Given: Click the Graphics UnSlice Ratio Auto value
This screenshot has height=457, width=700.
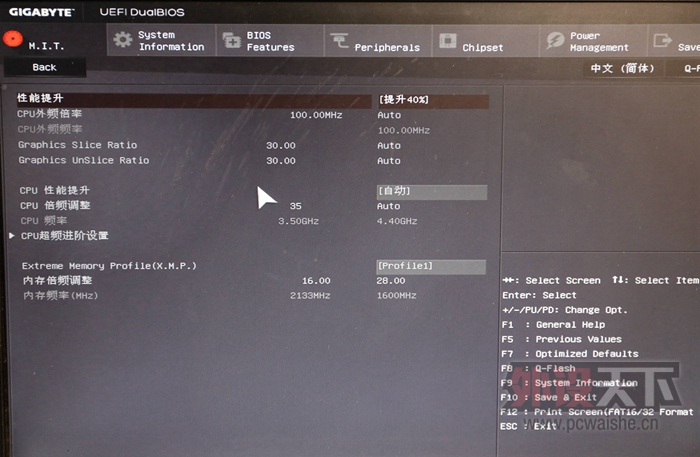Looking at the screenshot, I should pos(389,161).
